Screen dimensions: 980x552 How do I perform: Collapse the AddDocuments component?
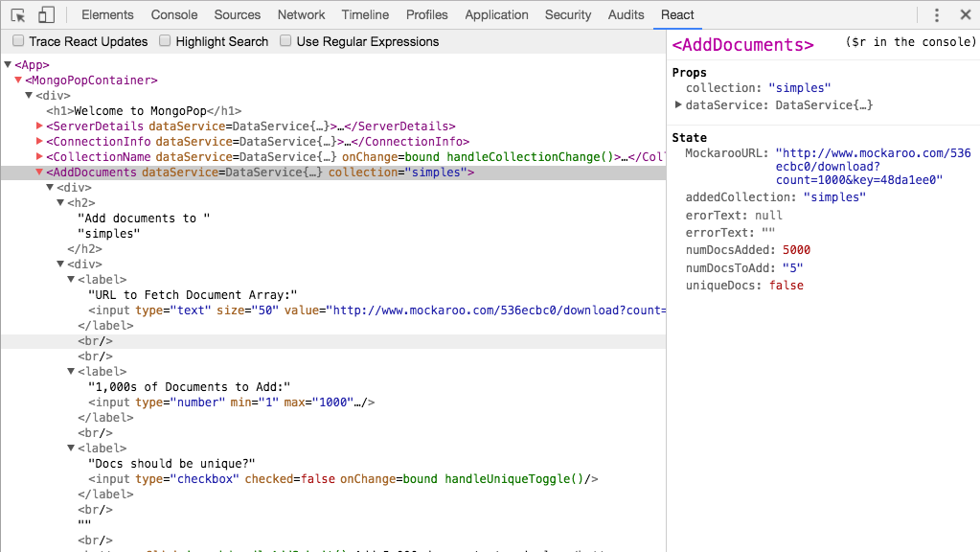(x=39, y=172)
